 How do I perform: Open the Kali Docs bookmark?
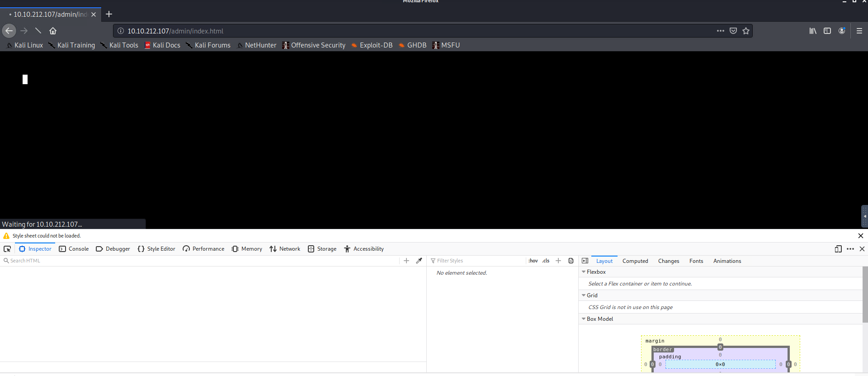tap(162, 45)
